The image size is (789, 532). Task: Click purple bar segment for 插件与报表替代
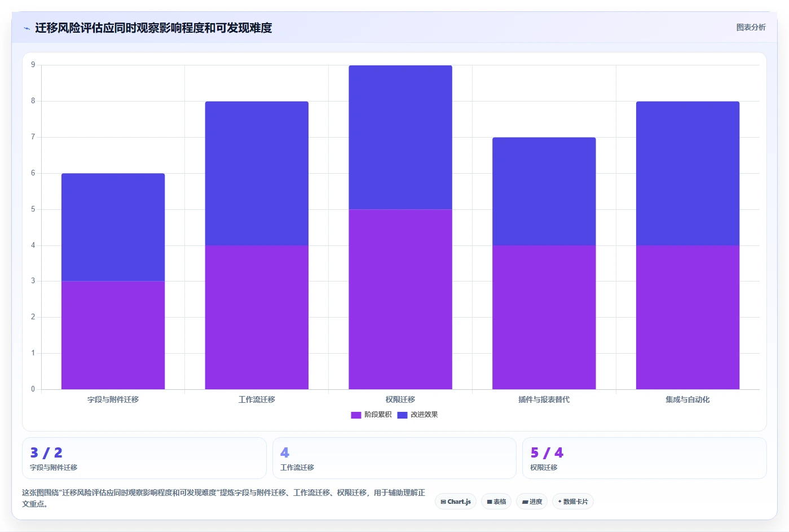click(544, 317)
